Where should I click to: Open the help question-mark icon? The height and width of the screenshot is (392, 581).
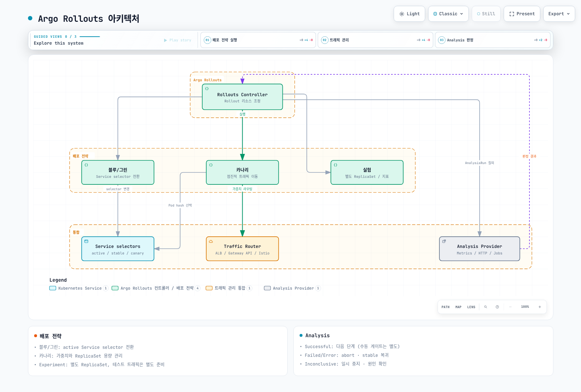497,307
